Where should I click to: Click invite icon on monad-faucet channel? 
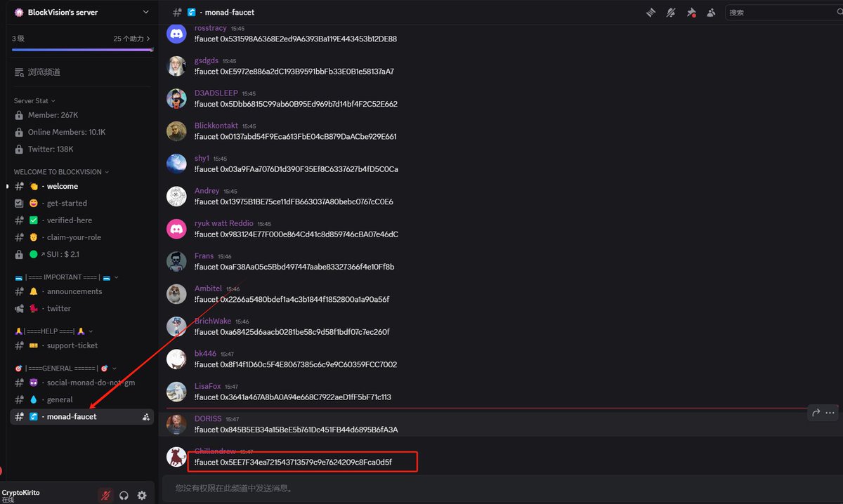point(145,417)
